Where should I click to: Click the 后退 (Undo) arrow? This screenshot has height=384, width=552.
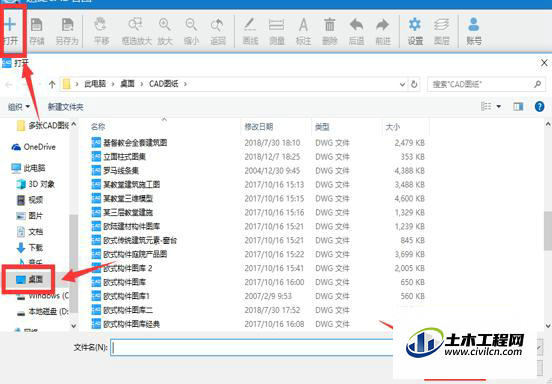(356, 31)
